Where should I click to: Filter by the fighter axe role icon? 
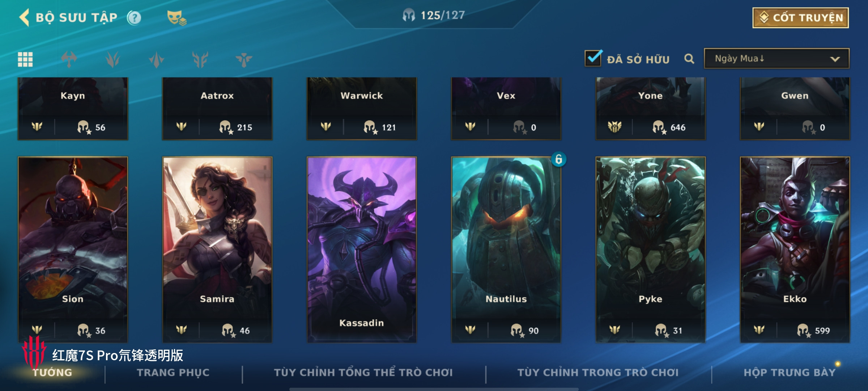(x=69, y=59)
